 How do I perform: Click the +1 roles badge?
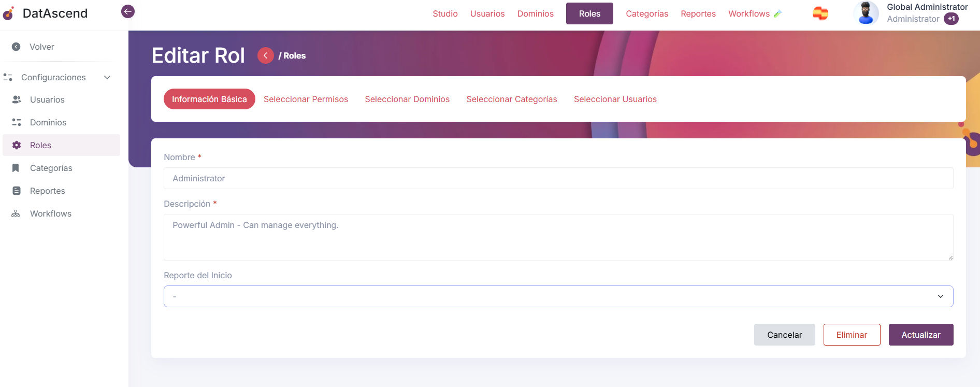(951, 19)
